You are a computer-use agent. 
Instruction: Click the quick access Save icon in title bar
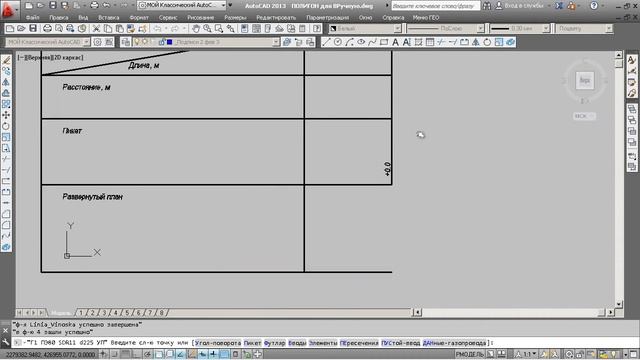(x=53, y=5)
